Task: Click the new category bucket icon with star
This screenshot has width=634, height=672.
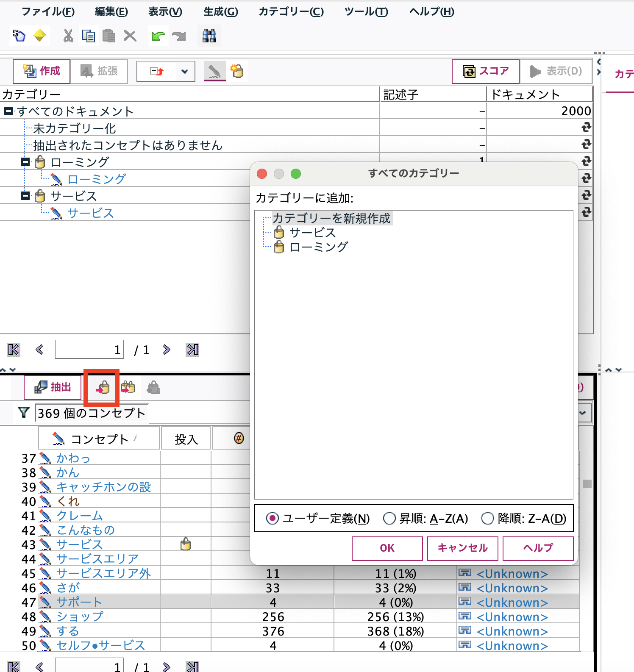Action: (237, 71)
